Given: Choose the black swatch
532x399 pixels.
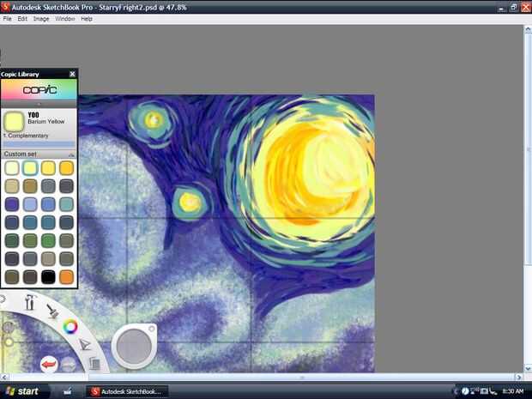Looking at the screenshot, I should click(48, 277).
